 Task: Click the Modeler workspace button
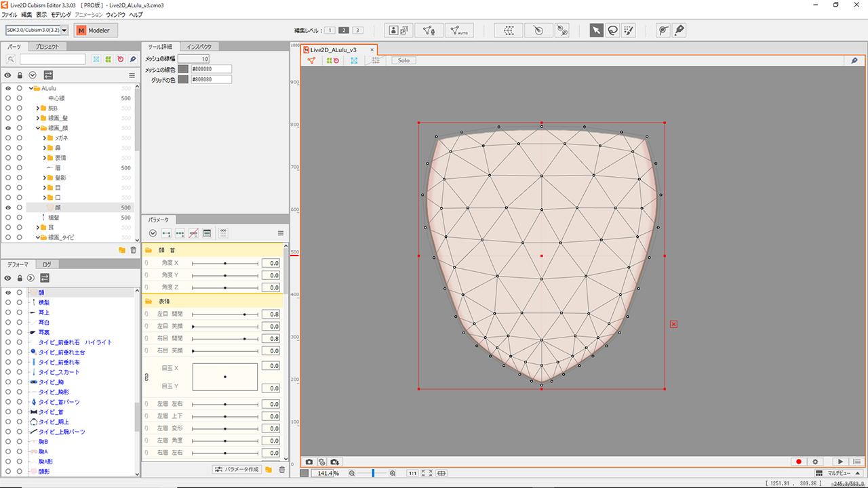(x=96, y=30)
